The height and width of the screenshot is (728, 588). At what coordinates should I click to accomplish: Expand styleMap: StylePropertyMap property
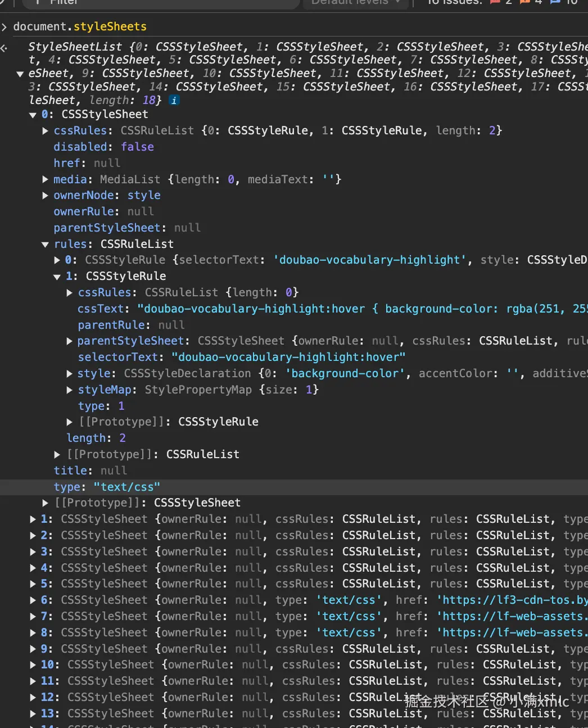coord(69,390)
